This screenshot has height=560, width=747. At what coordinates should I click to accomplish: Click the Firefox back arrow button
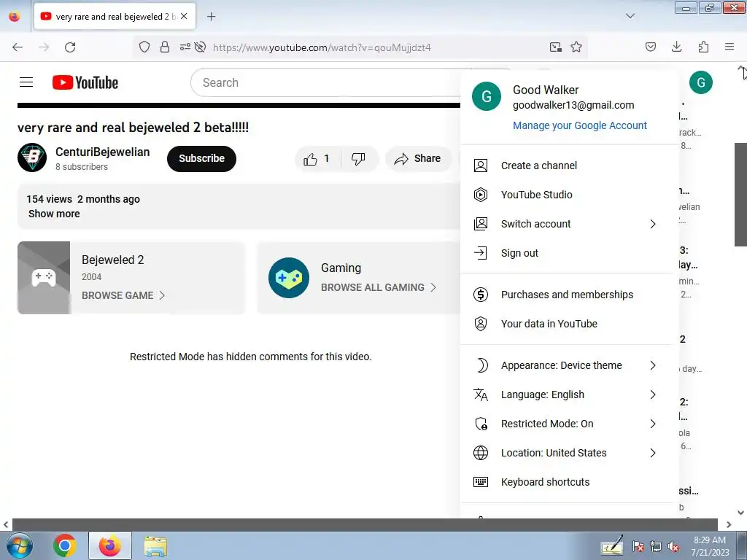(18, 47)
